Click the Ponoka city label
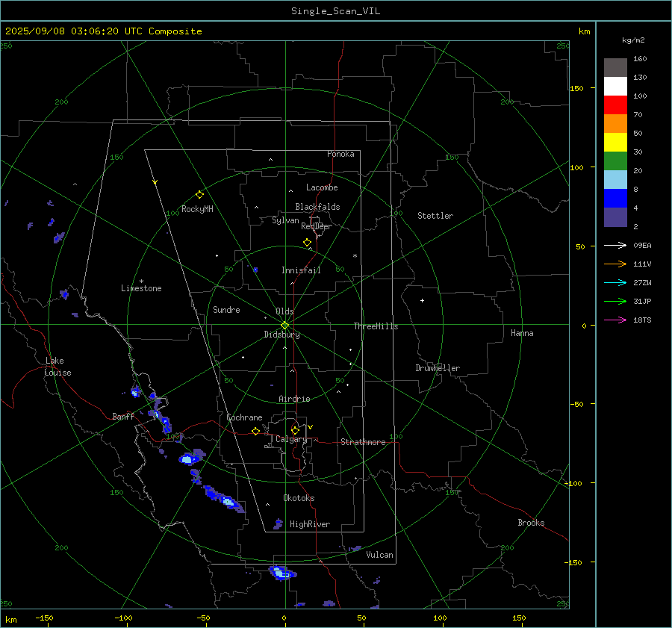672x628 pixels. [340, 154]
